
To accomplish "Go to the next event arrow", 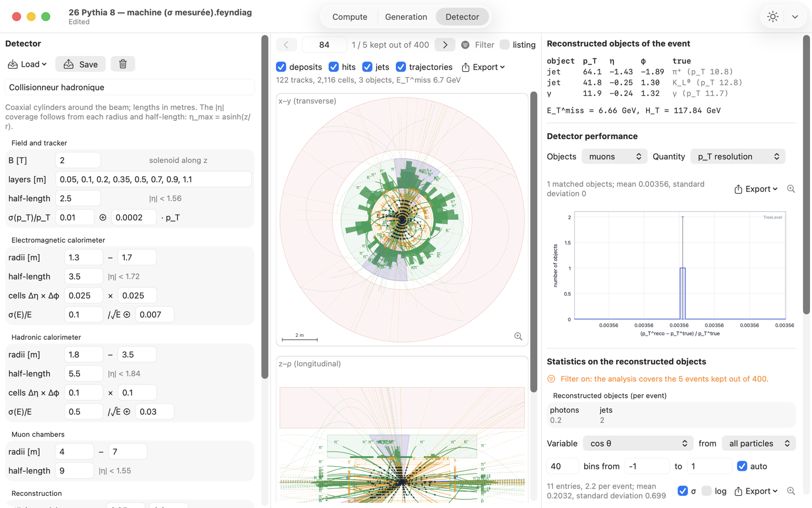I will (445, 45).
